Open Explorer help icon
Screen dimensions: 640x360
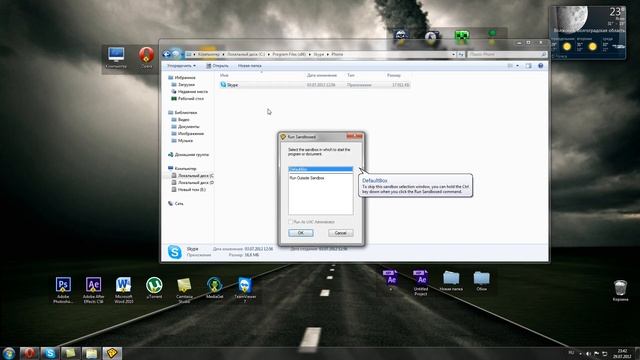pyautogui.click(x=541, y=66)
